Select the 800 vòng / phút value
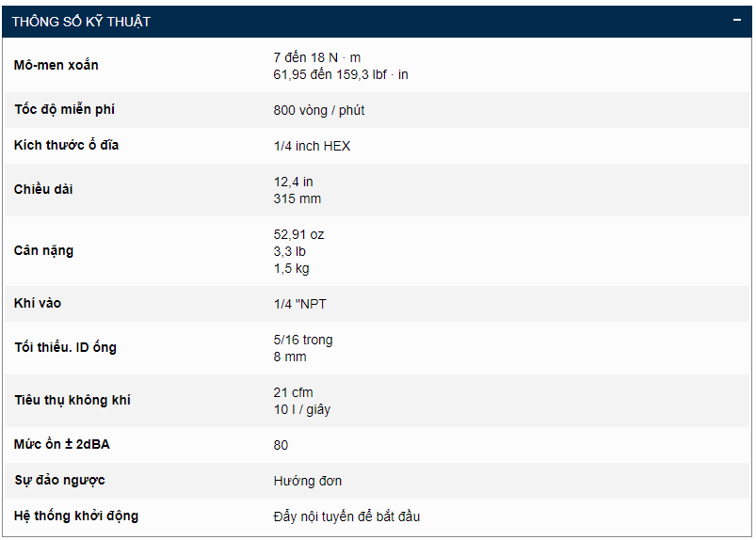 click(319, 110)
